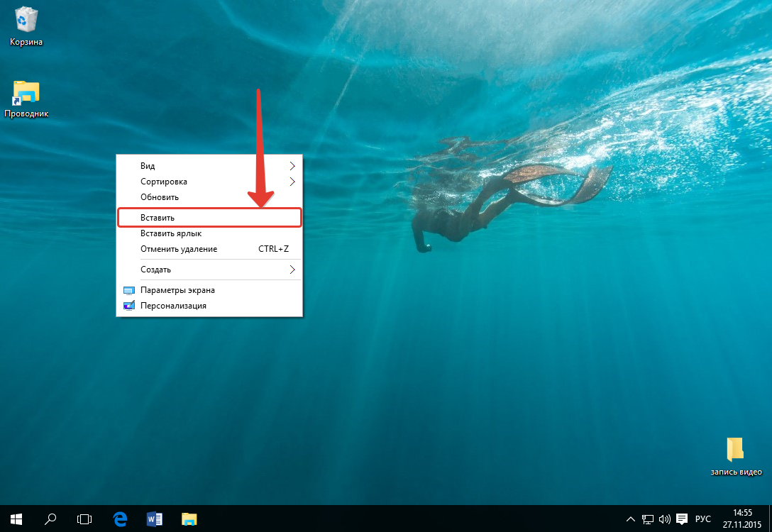
Task: Select the Проводник desktop shortcut
Action: 26,99
